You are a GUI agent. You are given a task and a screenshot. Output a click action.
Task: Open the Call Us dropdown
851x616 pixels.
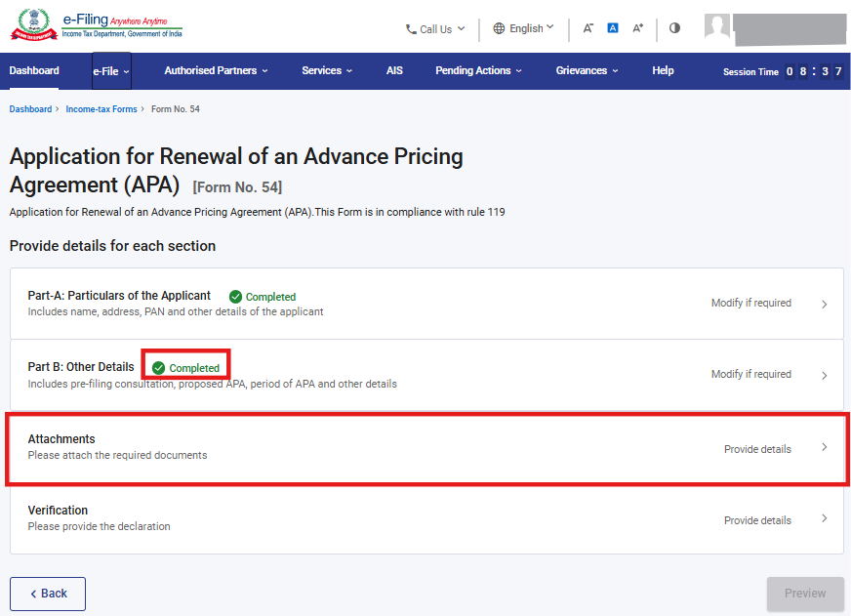coord(435,29)
